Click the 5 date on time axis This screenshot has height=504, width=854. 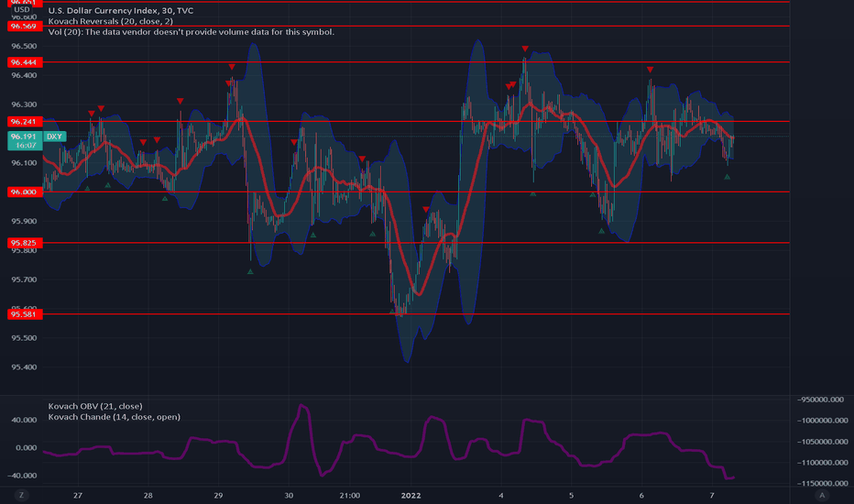[x=572, y=495]
